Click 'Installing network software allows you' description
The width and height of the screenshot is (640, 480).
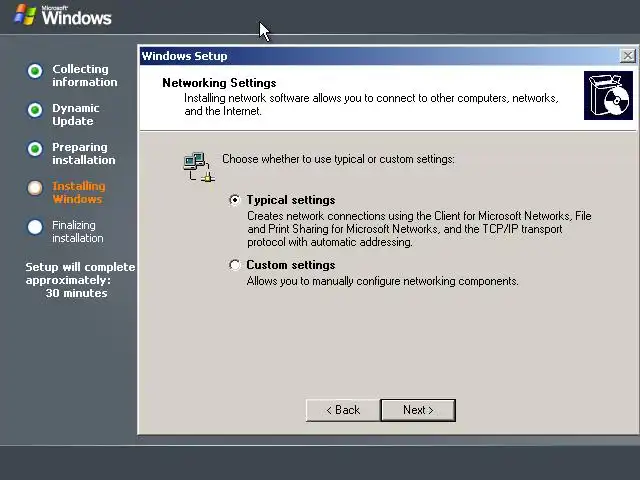pyautogui.click(x=371, y=104)
